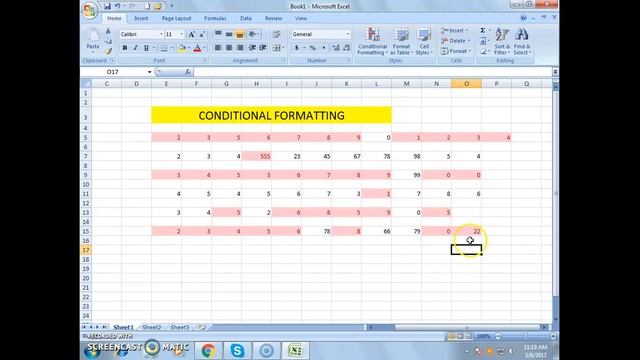Image resolution: width=640 pixels, height=360 pixels.
Task: Switch to Page Break Preview in the status bar
Action: (469, 336)
